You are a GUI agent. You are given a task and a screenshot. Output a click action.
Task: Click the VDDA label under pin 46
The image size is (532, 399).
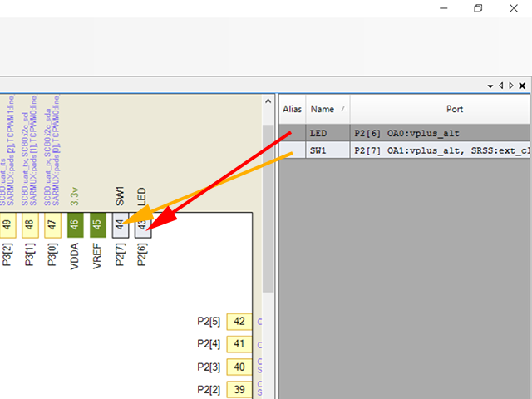[74, 256]
